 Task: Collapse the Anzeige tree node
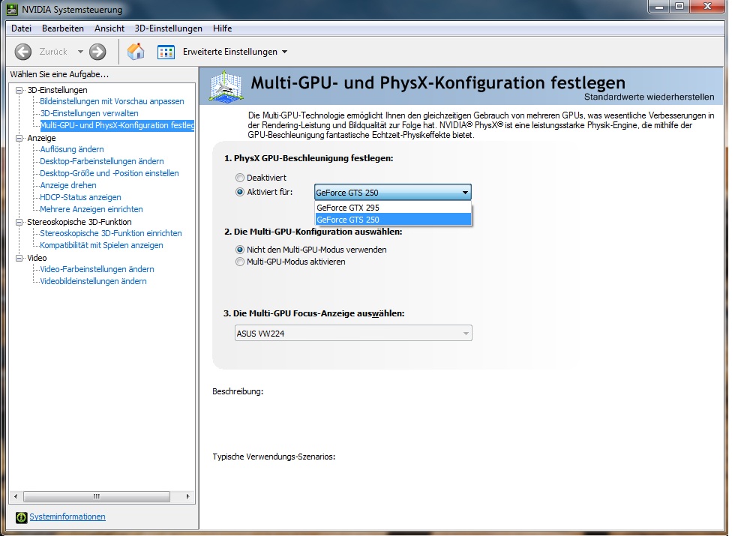[x=19, y=139]
